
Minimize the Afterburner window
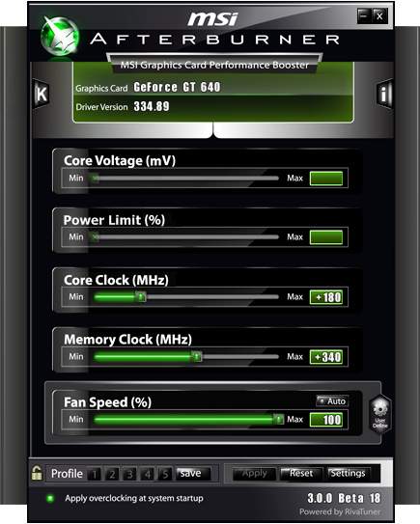pyautogui.click(x=364, y=15)
